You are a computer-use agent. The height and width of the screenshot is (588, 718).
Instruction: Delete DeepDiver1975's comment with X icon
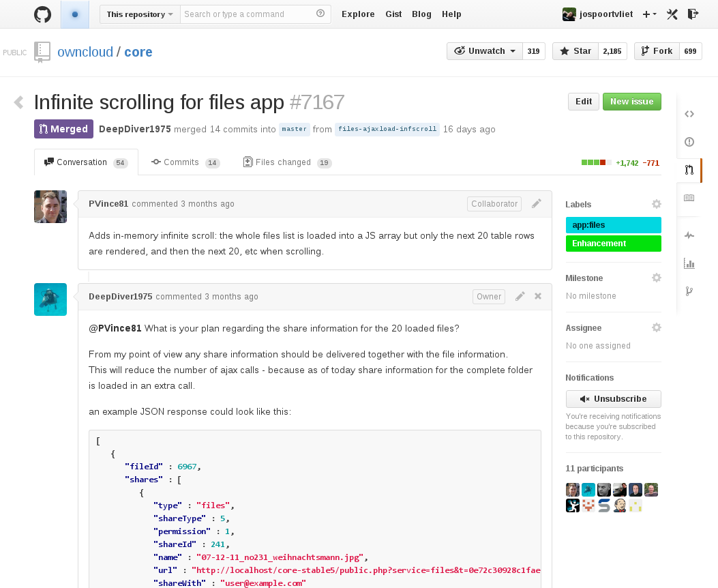point(538,296)
